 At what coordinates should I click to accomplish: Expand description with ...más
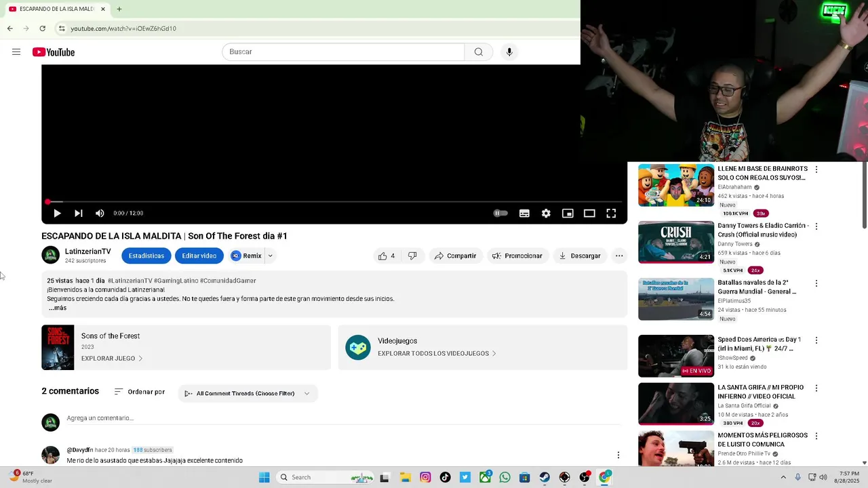(58, 308)
